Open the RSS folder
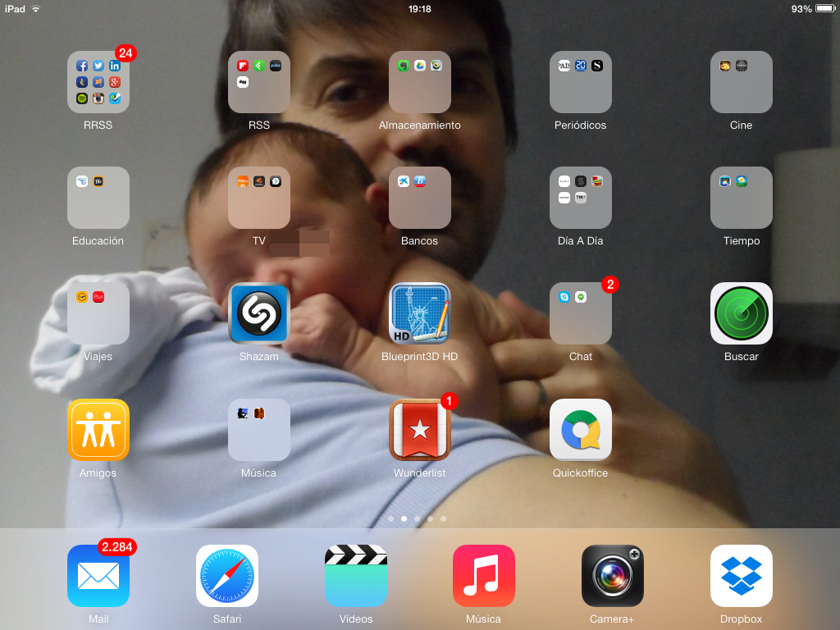The width and height of the screenshot is (840, 630). tap(258, 82)
